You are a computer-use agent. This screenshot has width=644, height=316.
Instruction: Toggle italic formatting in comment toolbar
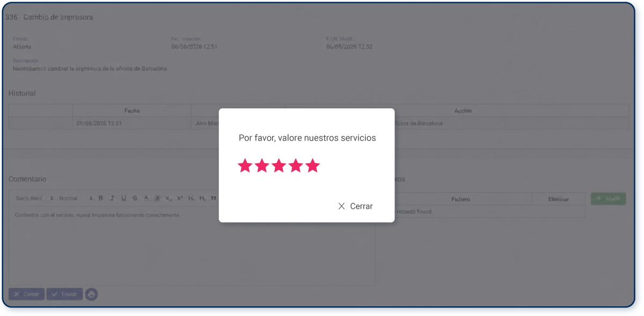pyautogui.click(x=112, y=199)
